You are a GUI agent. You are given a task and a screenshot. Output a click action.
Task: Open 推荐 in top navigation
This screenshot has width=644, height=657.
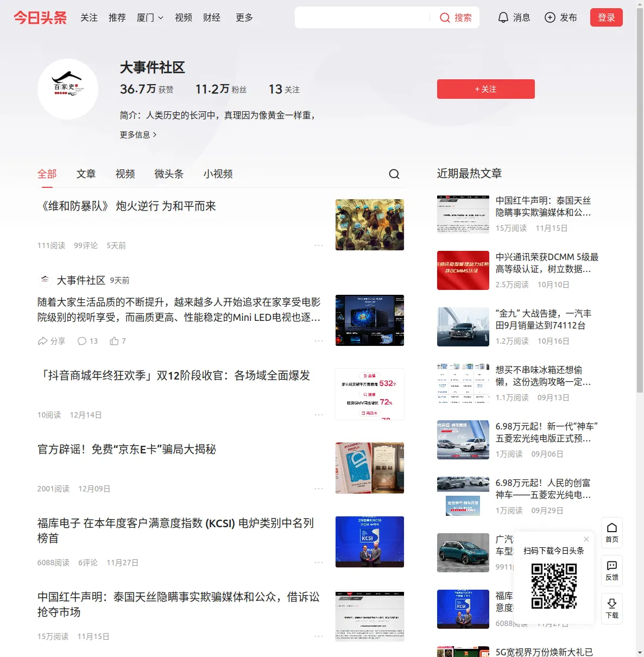click(x=117, y=17)
